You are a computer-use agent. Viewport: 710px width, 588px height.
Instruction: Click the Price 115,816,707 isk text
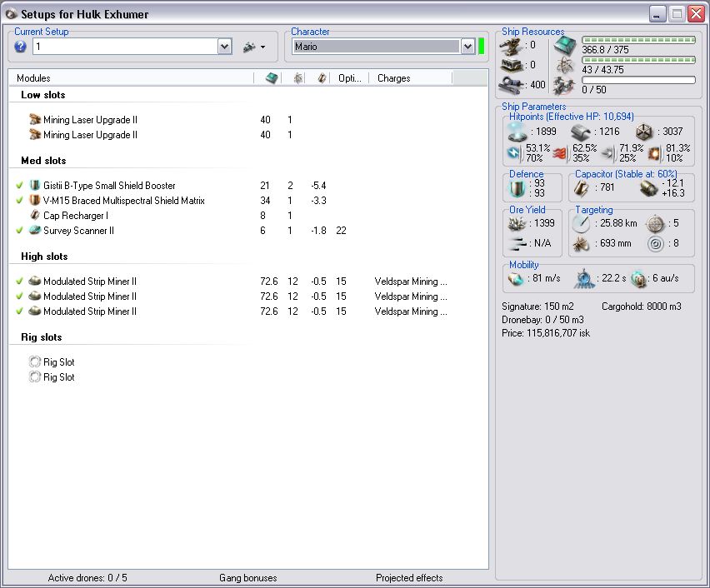click(546, 333)
